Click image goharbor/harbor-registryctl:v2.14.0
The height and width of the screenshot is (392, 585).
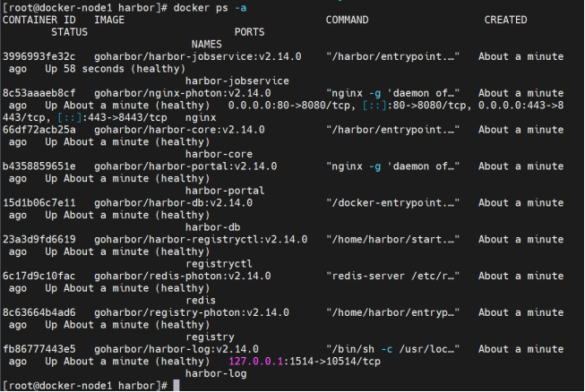(x=201, y=240)
